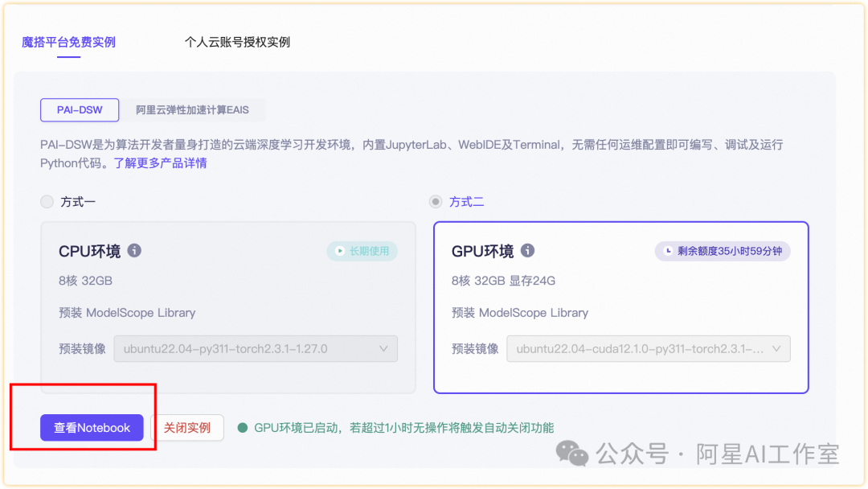Click info icon next to CPU环境
This screenshot has height=489, width=868.
[134, 250]
